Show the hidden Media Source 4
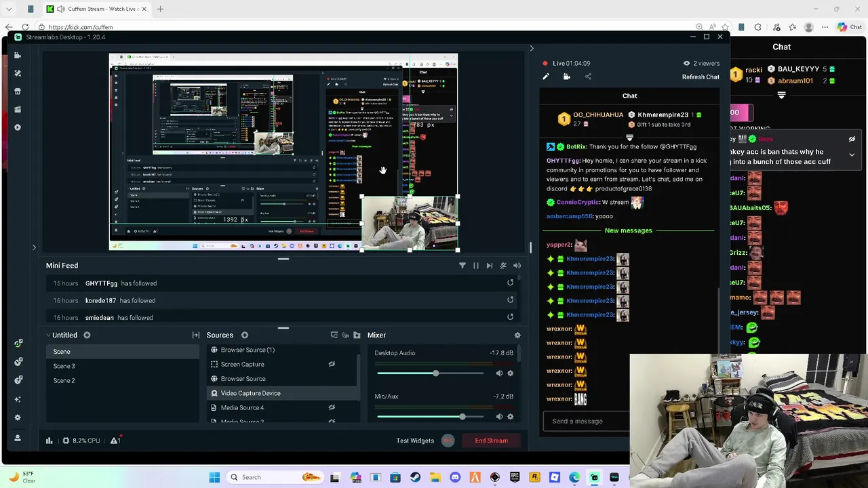Viewport: 868px width, 488px height. pyautogui.click(x=332, y=407)
